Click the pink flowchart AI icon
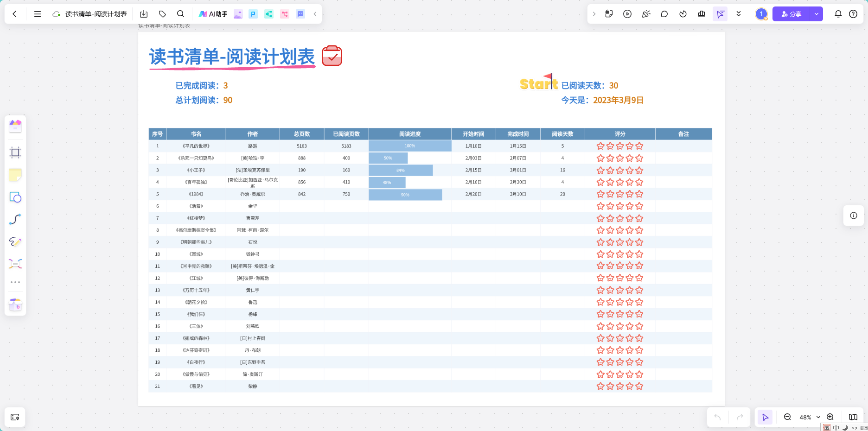 [285, 14]
